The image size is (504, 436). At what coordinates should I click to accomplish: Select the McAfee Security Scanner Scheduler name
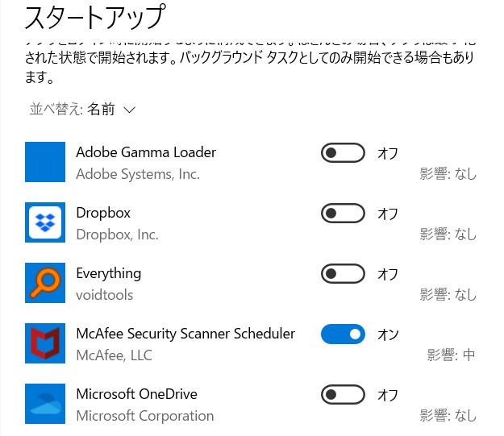point(185,334)
